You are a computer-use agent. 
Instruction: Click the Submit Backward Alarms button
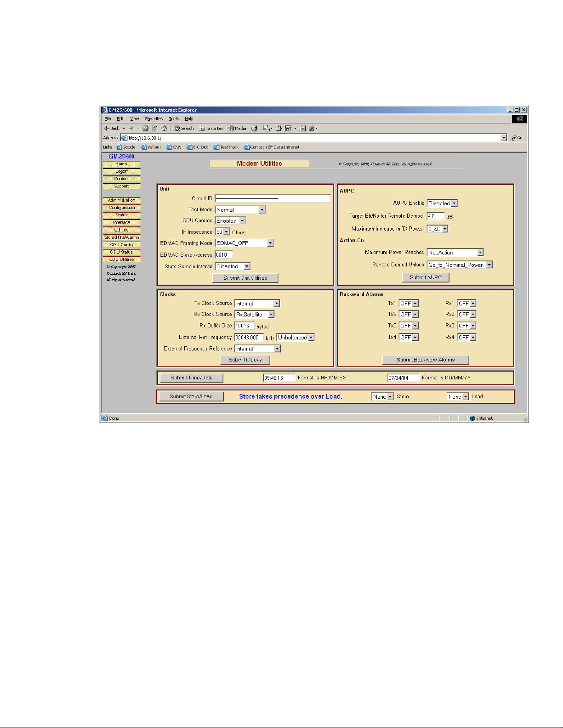426,360
